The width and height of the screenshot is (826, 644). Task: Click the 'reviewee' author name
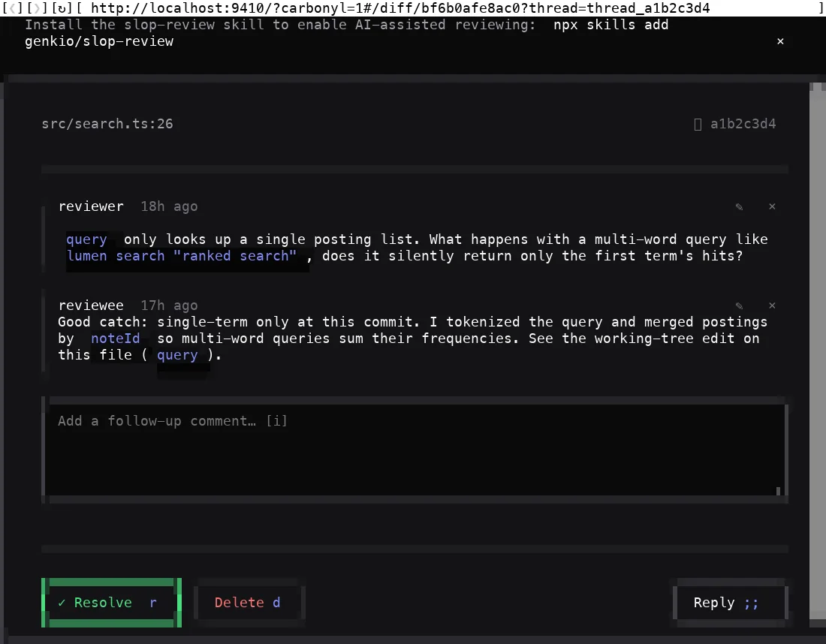coord(91,305)
